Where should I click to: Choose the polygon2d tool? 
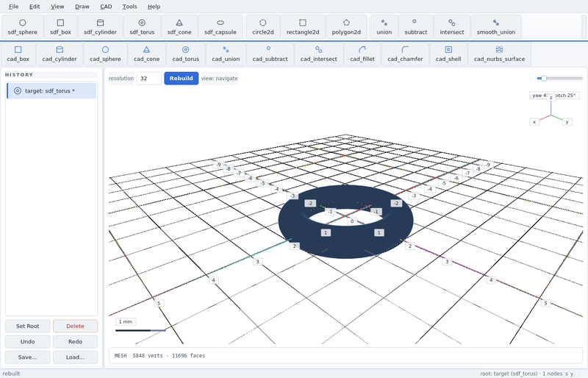pyautogui.click(x=346, y=27)
